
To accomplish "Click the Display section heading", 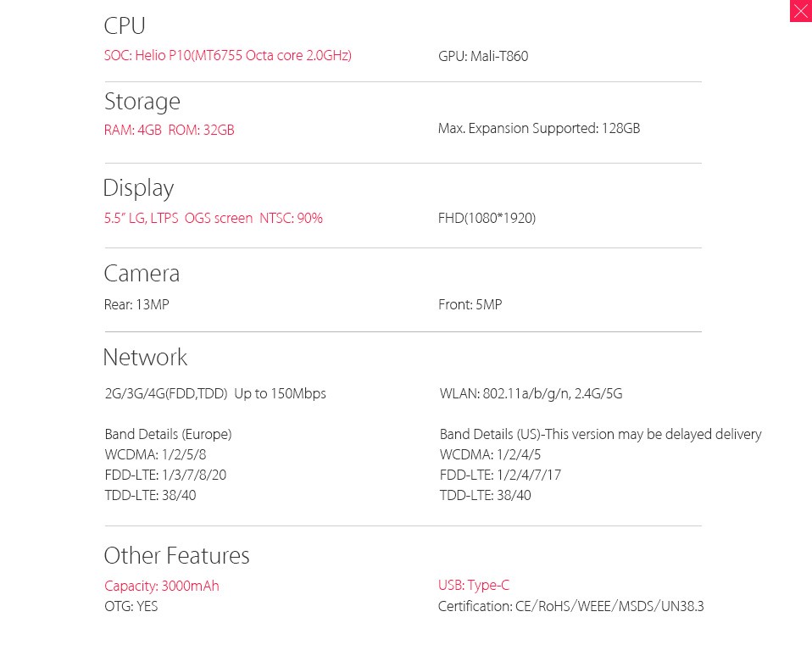I will (x=138, y=188).
